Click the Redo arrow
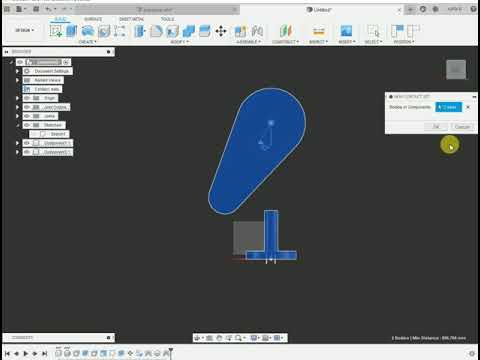480x360 pixels. tap(64, 9)
